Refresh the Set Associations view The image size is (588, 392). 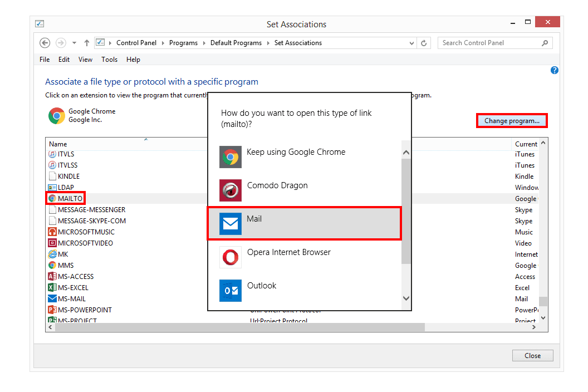pos(424,43)
